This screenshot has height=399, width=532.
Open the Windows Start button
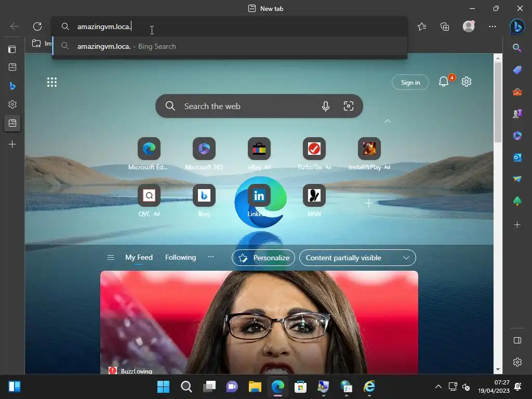click(x=163, y=387)
